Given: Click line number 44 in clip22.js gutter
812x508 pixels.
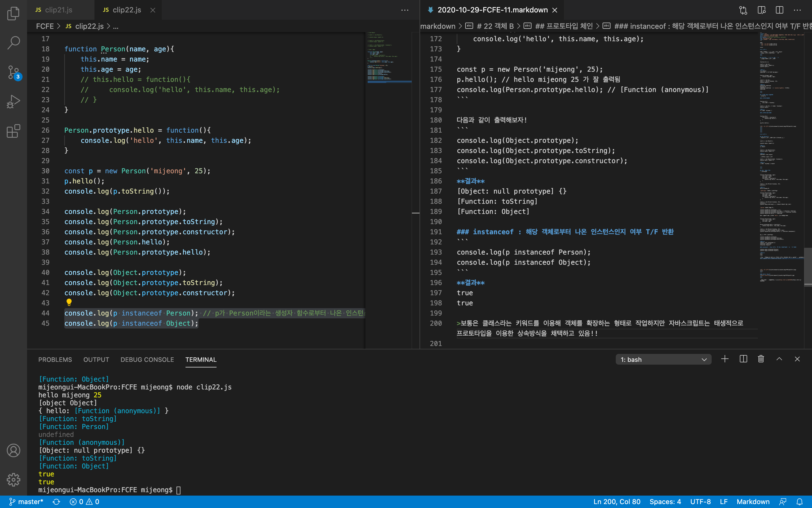Looking at the screenshot, I should coord(45,313).
